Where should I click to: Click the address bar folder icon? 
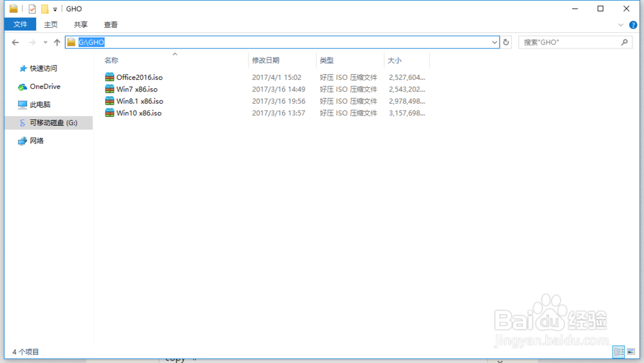pyautogui.click(x=71, y=43)
